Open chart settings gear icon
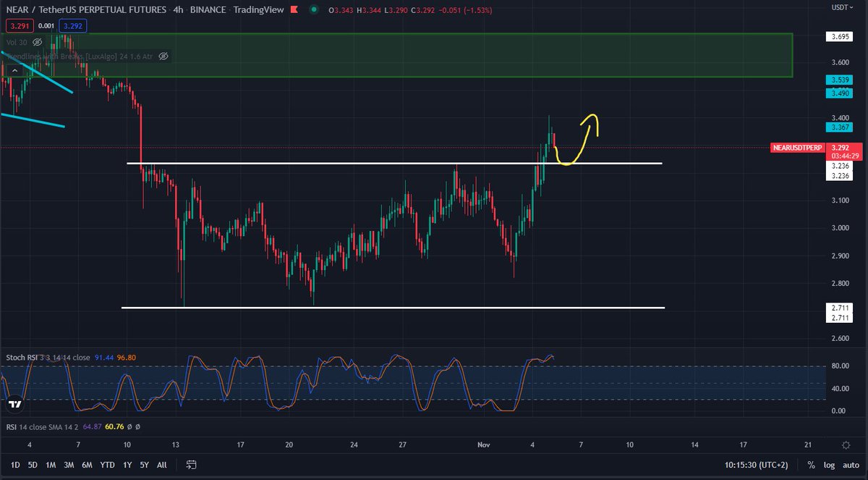Image resolution: width=868 pixels, height=480 pixels. click(846, 445)
